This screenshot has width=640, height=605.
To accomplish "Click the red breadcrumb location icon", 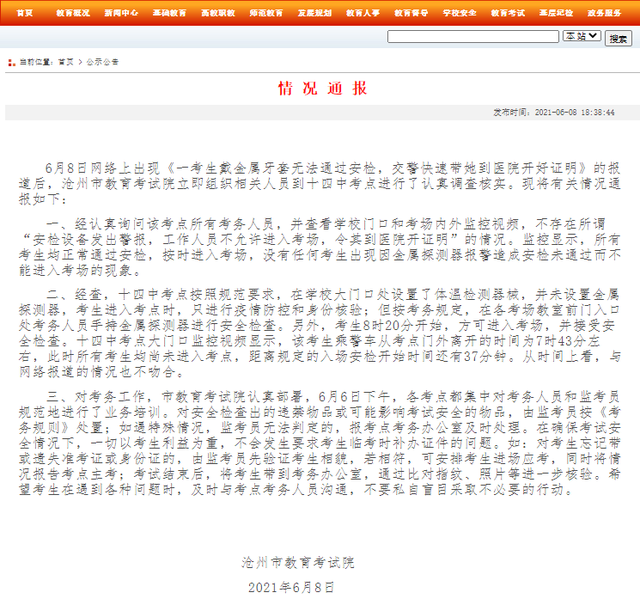I will (12, 62).
